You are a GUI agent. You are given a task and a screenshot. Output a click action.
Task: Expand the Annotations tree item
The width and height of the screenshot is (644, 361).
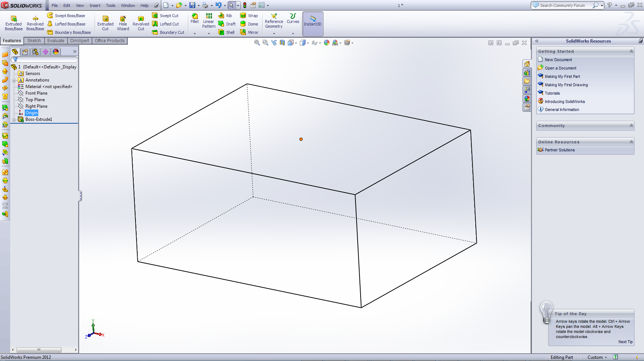click(15, 80)
